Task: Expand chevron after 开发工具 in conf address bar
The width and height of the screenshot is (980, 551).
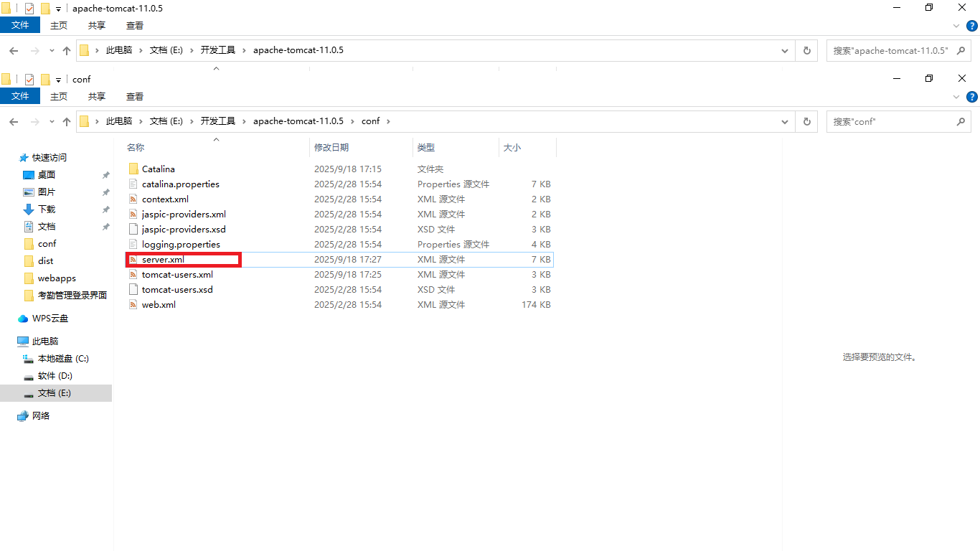Action: (x=245, y=122)
